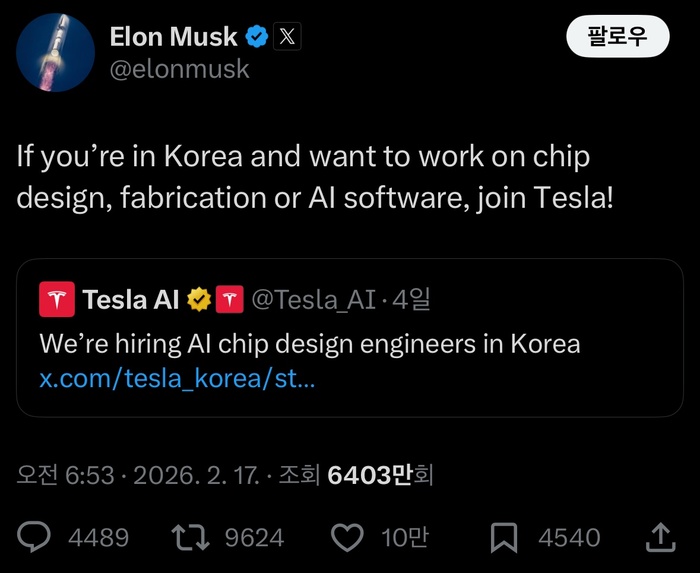Bookmark this post with the bookmark icon
The image size is (700, 573).
(506, 538)
